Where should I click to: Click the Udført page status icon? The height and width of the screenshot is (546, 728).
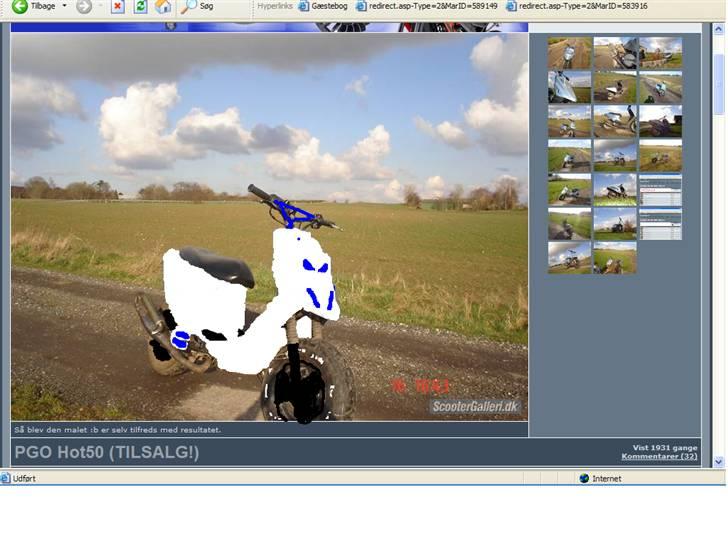(7, 479)
